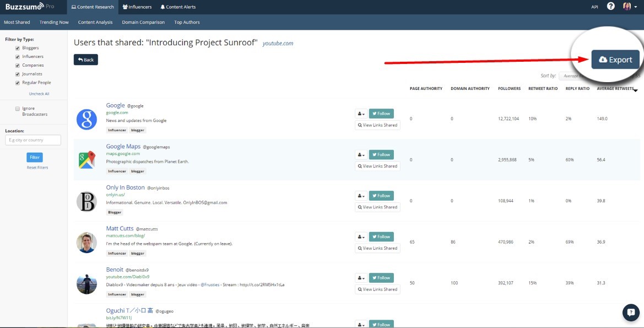The image size is (644, 328).
Task: Export the list of sharers
Action: pyautogui.click(x=615, y=60)
